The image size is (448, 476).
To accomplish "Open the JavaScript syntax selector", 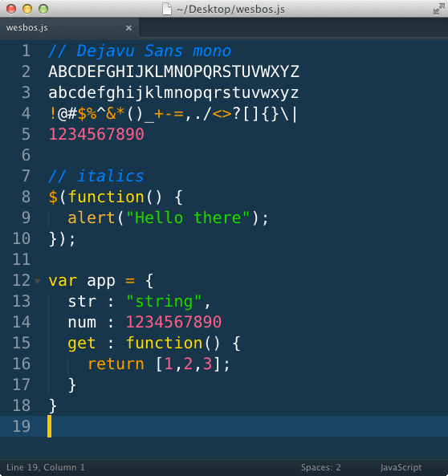I will tap(401, 467).
